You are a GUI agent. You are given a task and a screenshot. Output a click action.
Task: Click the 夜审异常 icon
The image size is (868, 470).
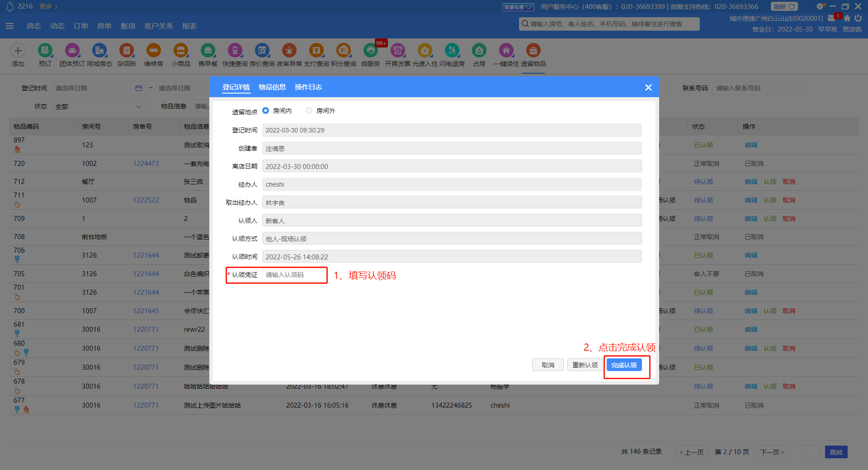pyautogui.click(x=289, y=51)
